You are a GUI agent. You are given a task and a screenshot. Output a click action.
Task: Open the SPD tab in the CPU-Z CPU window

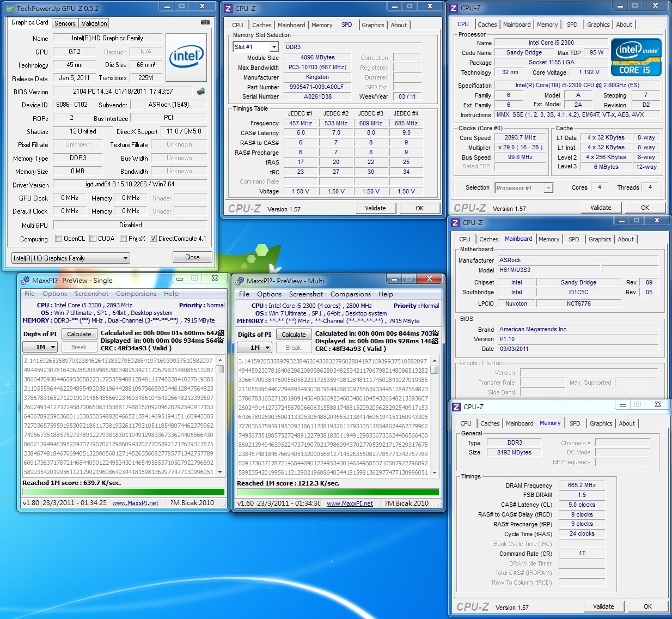(x=572, y=25)
